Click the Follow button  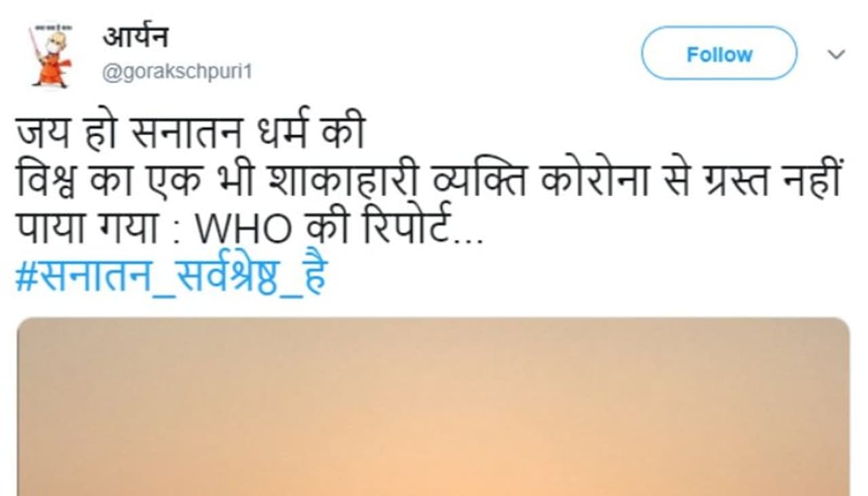[719, 54]
